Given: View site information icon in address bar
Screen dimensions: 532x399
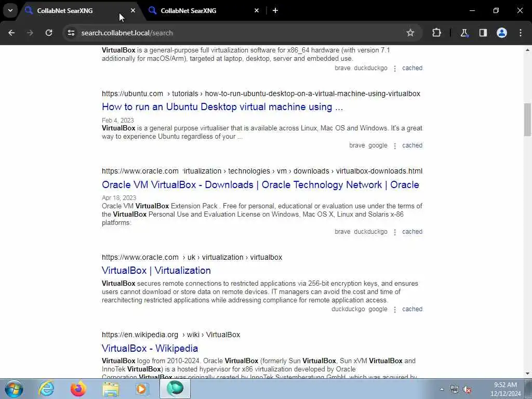Looking at the screenshot, I should pos(71,33).
